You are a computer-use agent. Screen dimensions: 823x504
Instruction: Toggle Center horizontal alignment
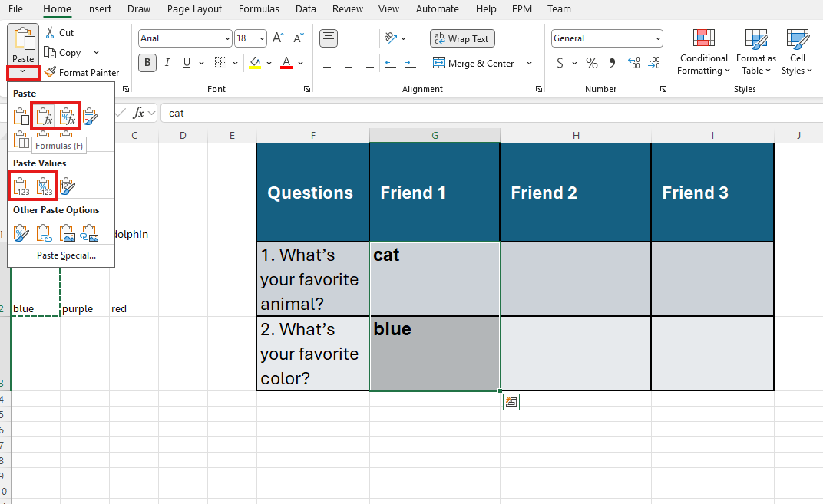tap(349, 63)
